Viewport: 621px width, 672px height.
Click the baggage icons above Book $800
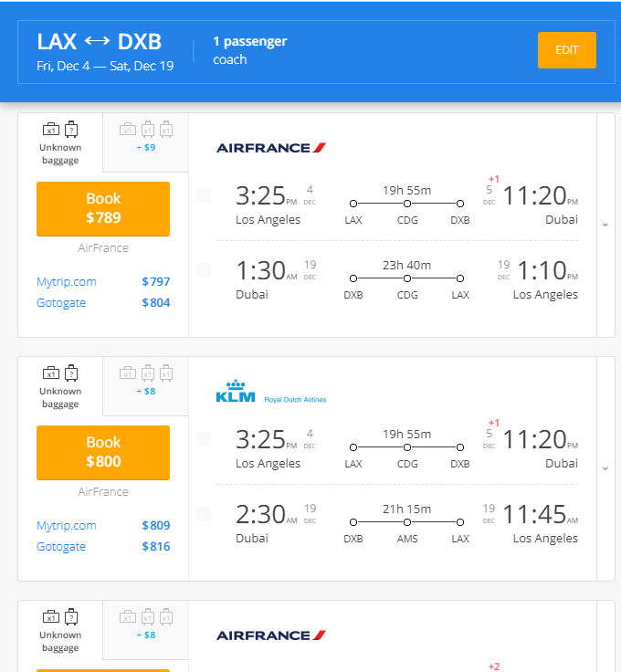click(x=60, y=373)
